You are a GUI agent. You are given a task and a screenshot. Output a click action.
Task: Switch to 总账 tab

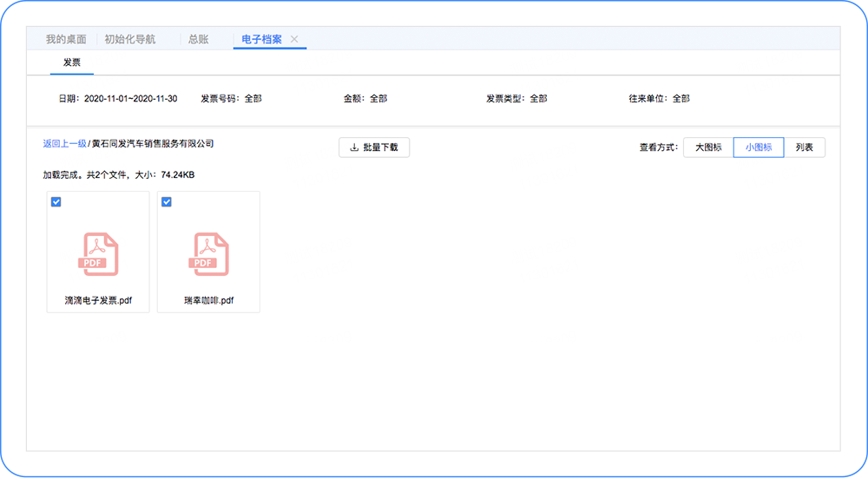point(198,39)
